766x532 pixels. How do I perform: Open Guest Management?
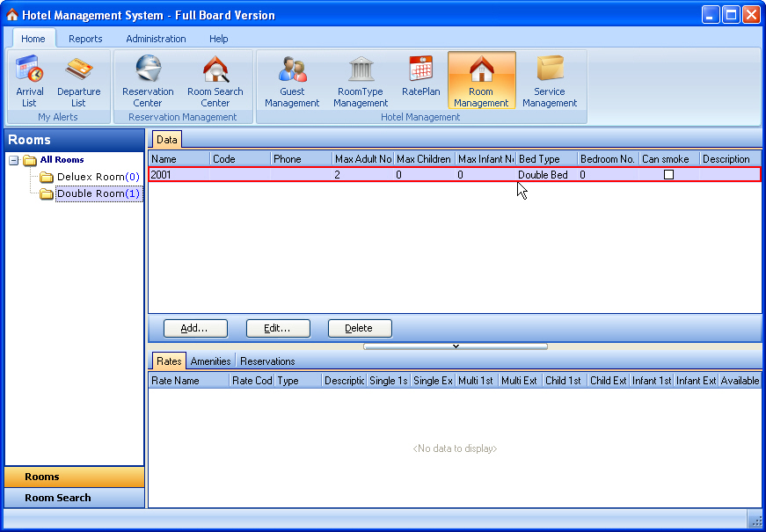tap(292, 79)
